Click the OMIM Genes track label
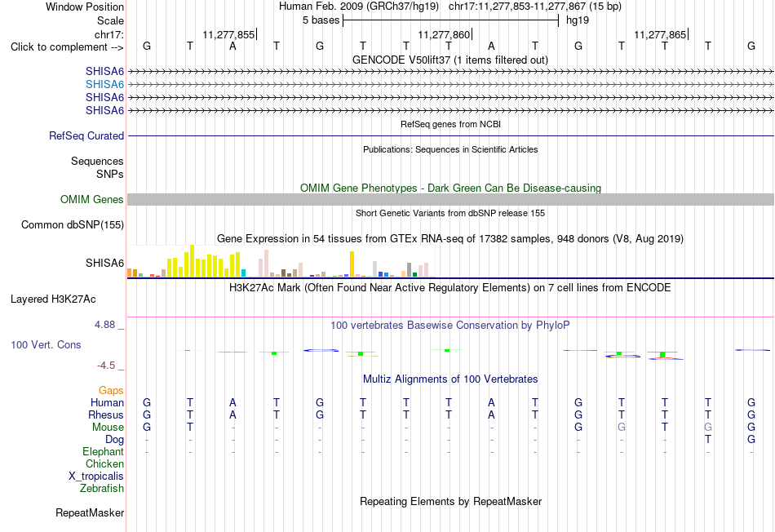Screen dimensions: 775x532 point(92,200)
